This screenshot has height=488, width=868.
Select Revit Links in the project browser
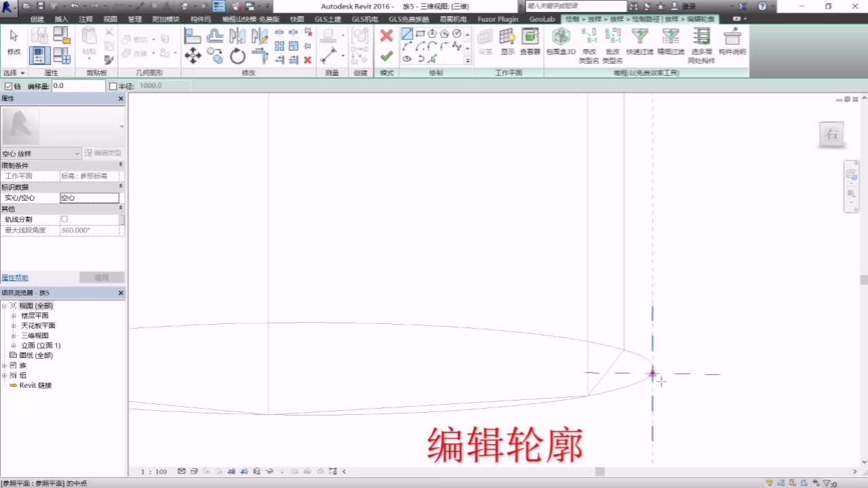(x=35, y=385)
